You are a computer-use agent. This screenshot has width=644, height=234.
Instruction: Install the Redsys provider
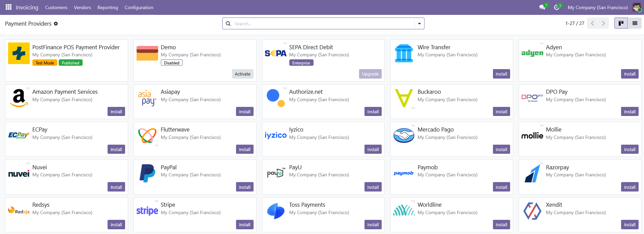pyautogui.click(x=116, y=225)
